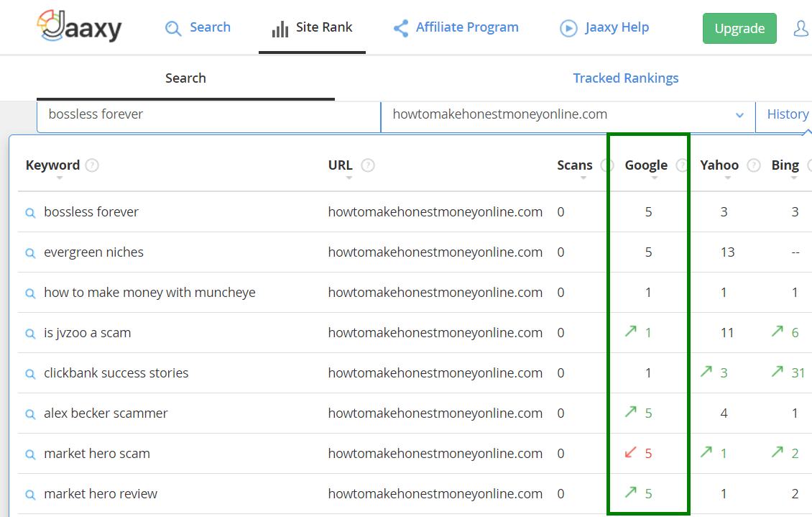The height and width of the screenshot is (517, 812).
Task: Click the bossless forever keyword in table
Action: (x=91, y=212)
